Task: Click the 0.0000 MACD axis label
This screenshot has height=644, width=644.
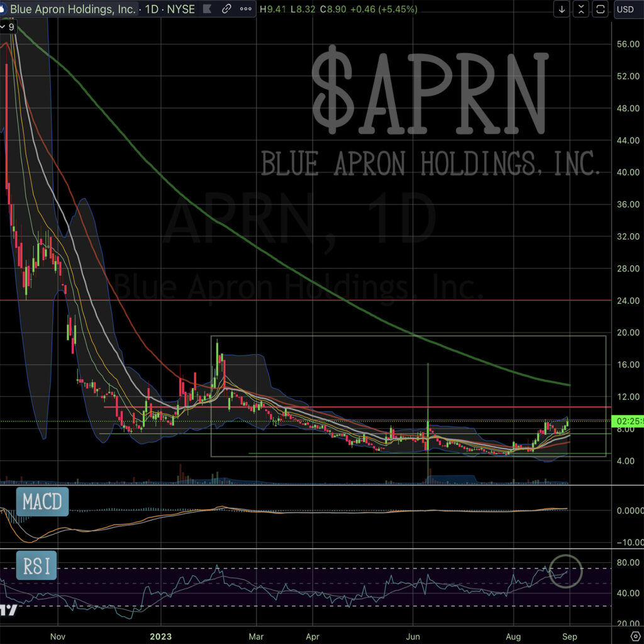Action: pos(630,511)
